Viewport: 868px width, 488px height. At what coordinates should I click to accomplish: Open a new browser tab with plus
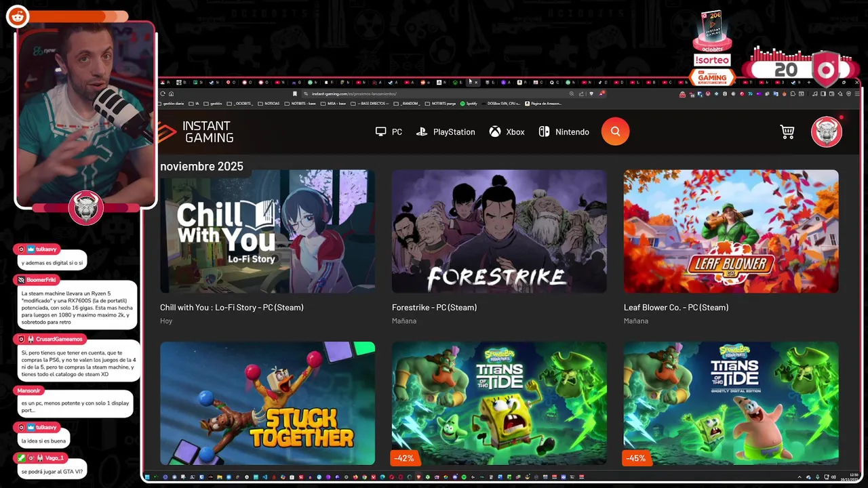[x=809, y=82]
